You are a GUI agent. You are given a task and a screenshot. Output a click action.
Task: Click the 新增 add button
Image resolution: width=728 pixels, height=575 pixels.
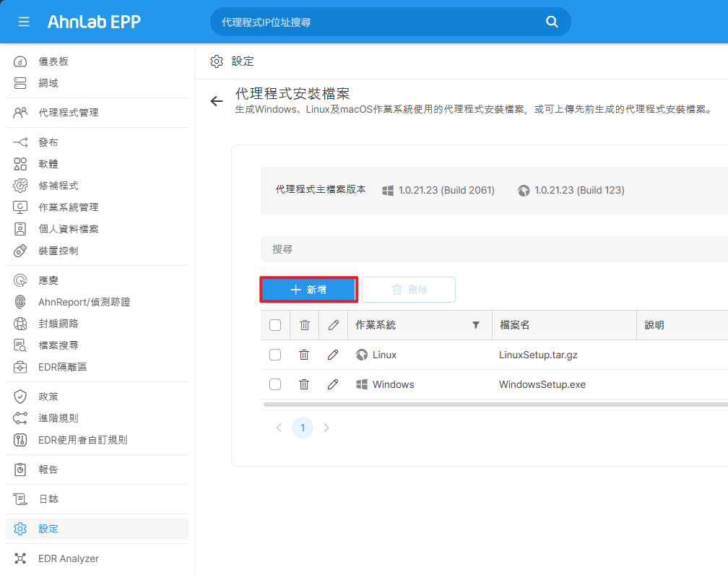309,290
